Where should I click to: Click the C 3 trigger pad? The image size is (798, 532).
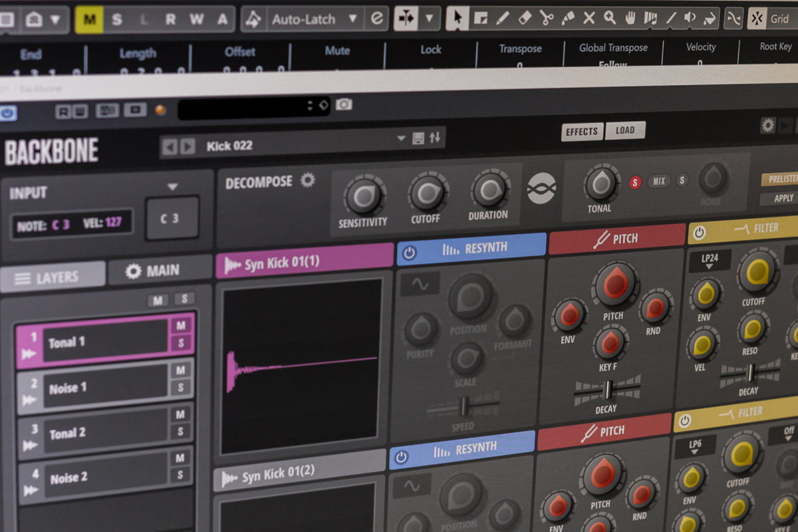[172, 217]
